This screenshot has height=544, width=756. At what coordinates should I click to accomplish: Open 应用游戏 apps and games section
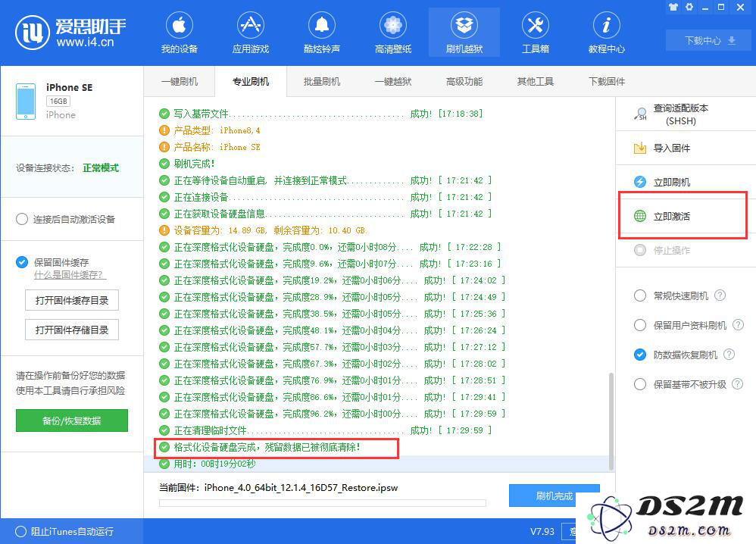click(x=250, y=33)
